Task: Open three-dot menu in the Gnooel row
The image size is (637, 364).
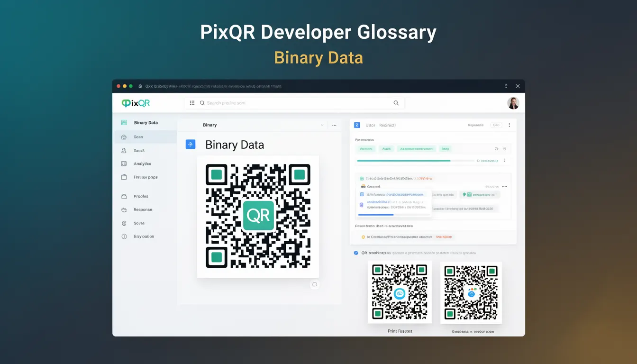Action: (504, 187)
